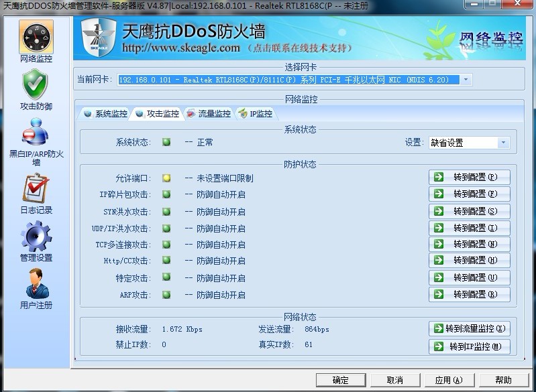Click 点击联系在线技术支持 support link

click(299, 48)
